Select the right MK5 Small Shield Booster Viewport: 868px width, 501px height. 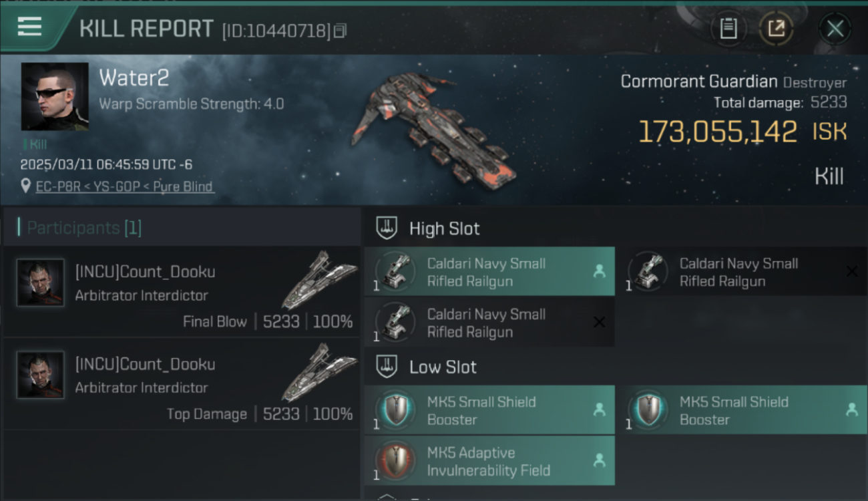coord(741,410)
